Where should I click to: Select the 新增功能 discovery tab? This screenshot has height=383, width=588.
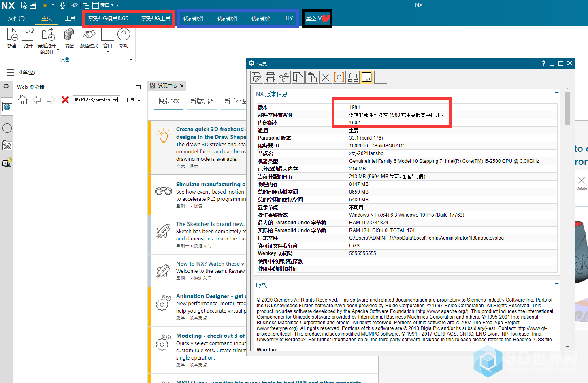tap(202, 101)
